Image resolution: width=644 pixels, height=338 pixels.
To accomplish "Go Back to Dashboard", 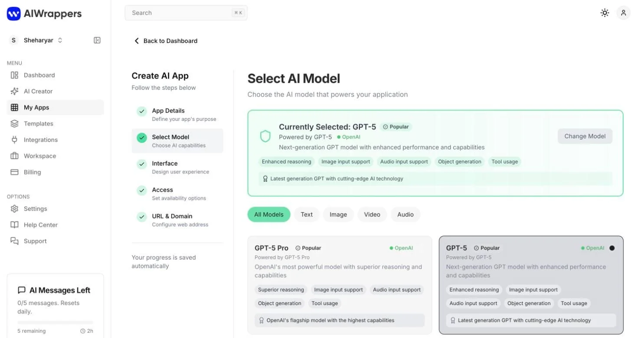I will (x=166, y=41).
